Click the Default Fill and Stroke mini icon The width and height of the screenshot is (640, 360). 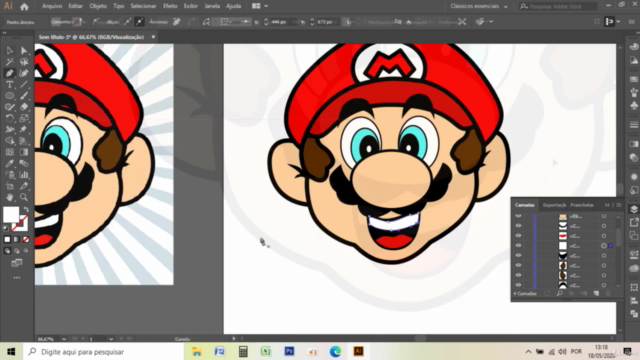tap(6, 228)
